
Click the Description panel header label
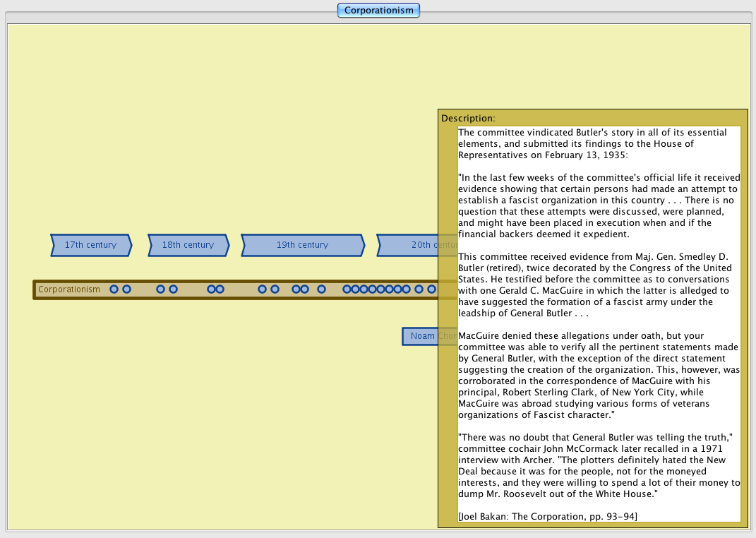point(468,118)
